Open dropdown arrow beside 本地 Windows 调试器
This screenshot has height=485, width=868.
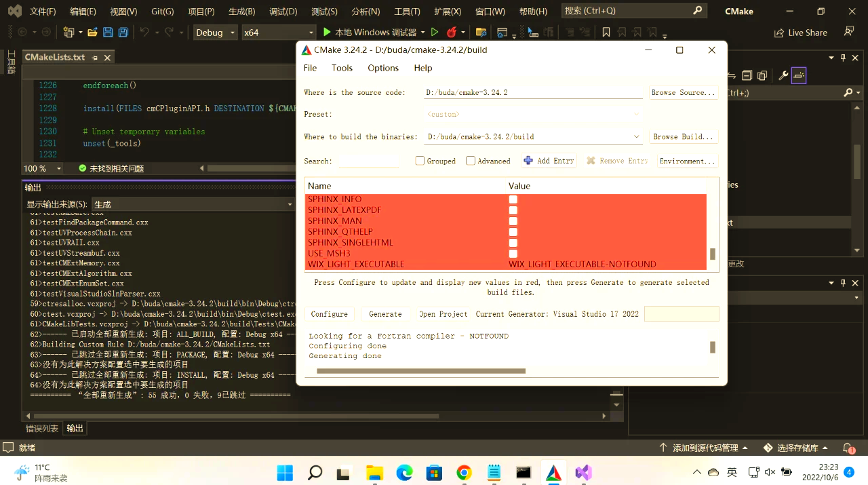pyautogui.click(x=422, y=33)
